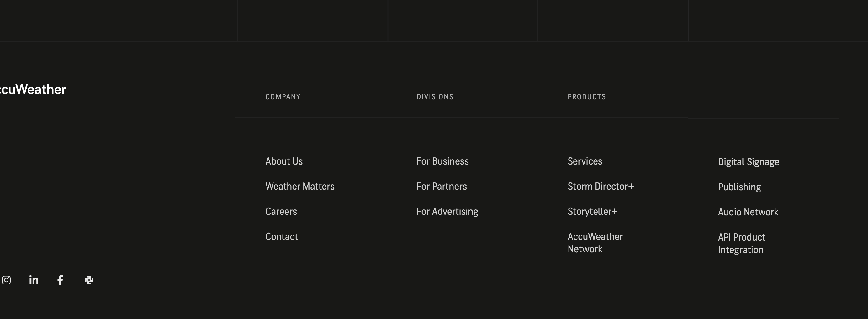Select For Business division link

tap(442, 161)
